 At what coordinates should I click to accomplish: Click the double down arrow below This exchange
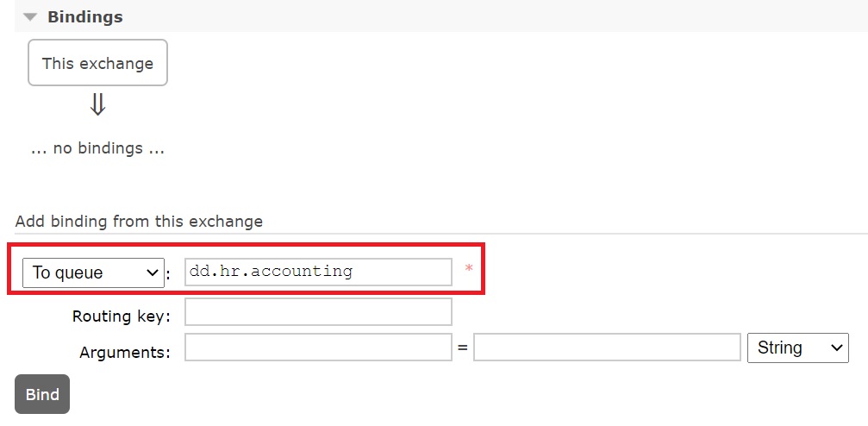pyautogui.click(x=97, y=105)
